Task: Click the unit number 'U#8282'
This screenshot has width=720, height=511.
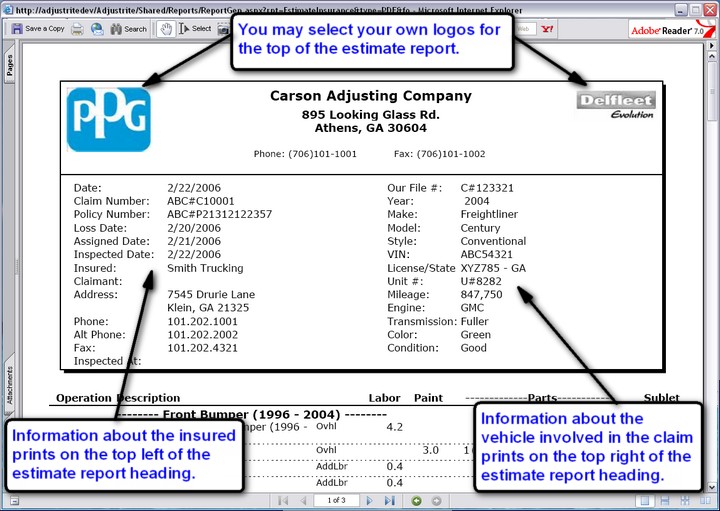Action: point(481,281)
